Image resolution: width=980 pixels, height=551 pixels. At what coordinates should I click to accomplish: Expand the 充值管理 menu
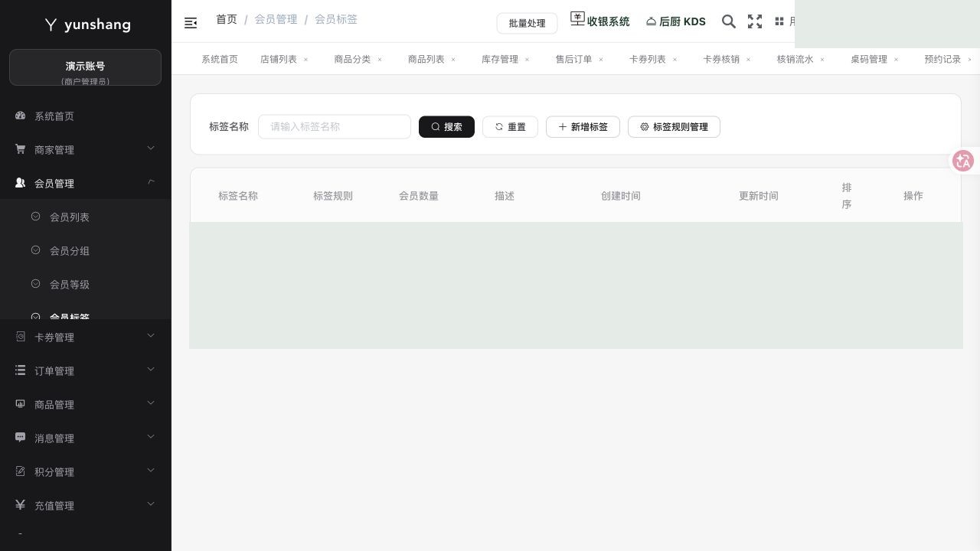(86, 505)
